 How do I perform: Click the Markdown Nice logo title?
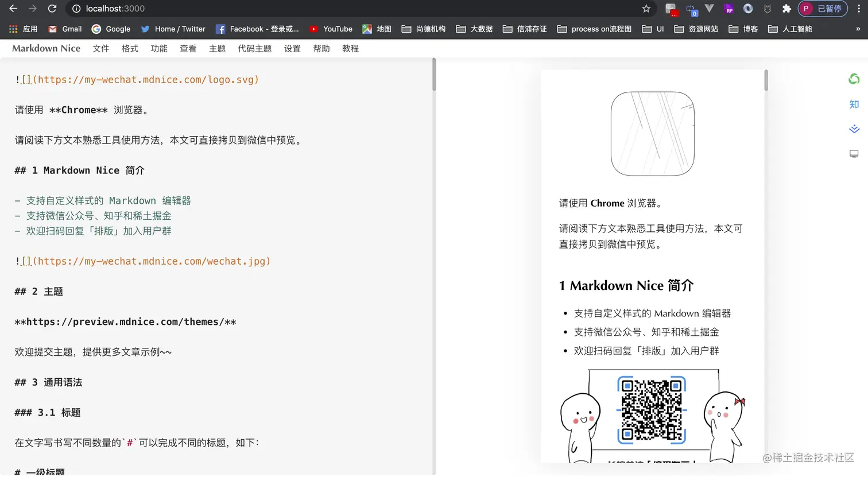point(46,48)
